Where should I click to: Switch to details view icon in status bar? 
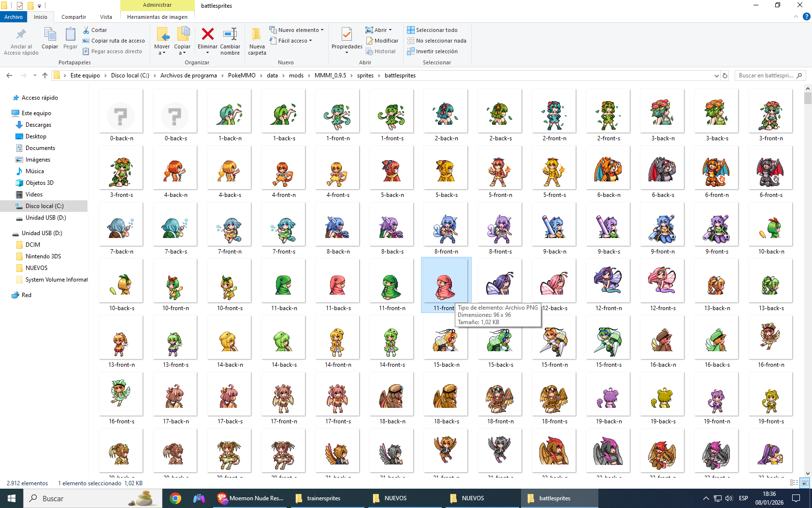coord(794,483)
